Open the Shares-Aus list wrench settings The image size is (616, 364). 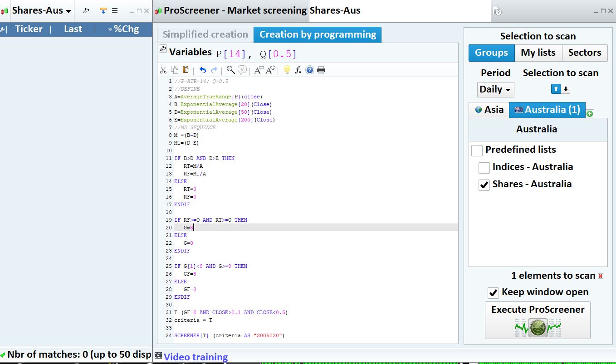coord(86,10)
